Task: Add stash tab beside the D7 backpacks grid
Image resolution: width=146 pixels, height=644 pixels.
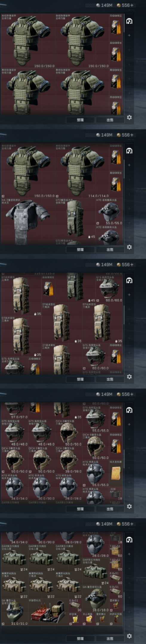Action: pyautogui.click(x=129, y=295)
